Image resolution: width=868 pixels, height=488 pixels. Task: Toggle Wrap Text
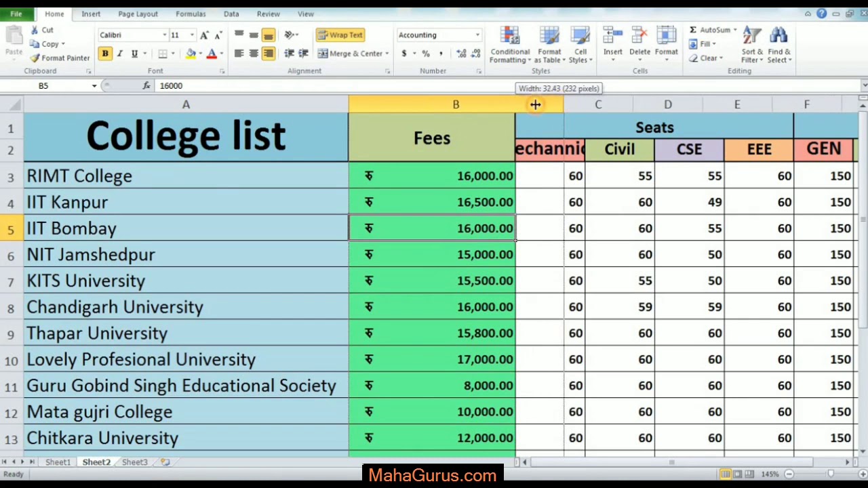click(x=340, y=35)
